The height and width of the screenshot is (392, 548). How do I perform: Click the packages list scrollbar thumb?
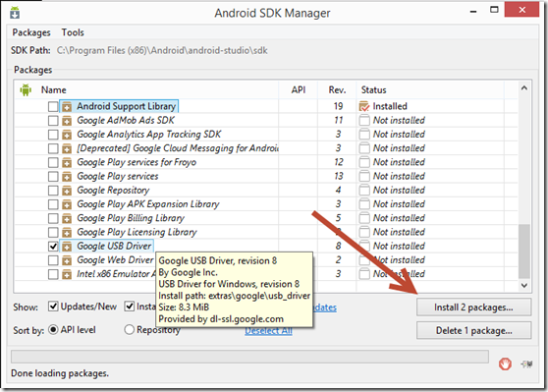523,252
